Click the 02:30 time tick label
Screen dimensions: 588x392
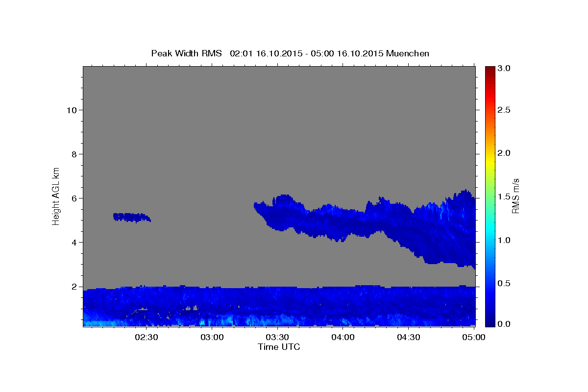[146, 337]
